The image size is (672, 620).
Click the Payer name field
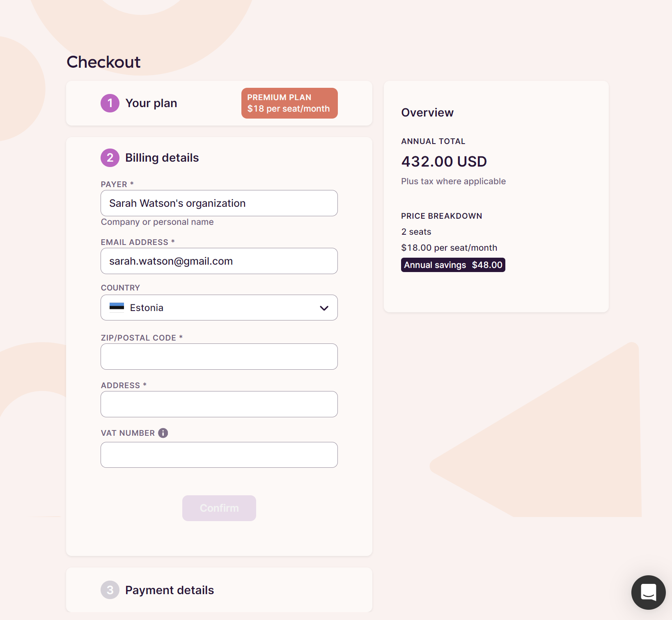pos(219,203)
